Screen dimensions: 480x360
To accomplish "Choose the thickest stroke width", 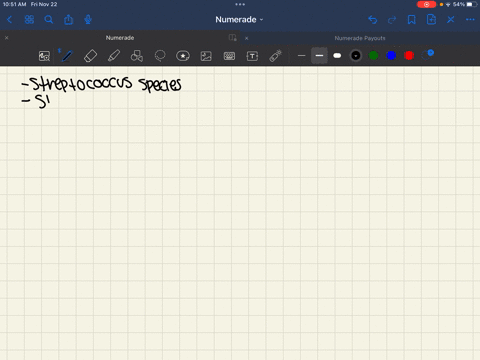I will coord(337,56).
